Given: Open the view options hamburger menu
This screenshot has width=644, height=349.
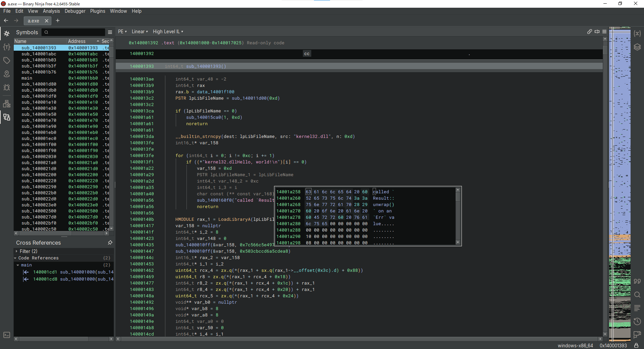Looking at the screenshot, I should point(604,32).
